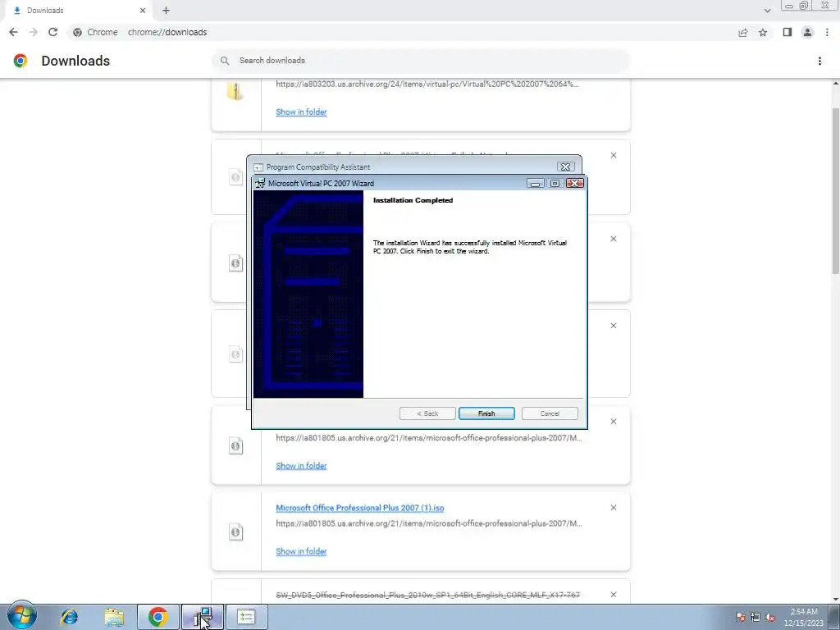Minimize the Virtual PC 2007 Wizard window

[x=535, y=183]
